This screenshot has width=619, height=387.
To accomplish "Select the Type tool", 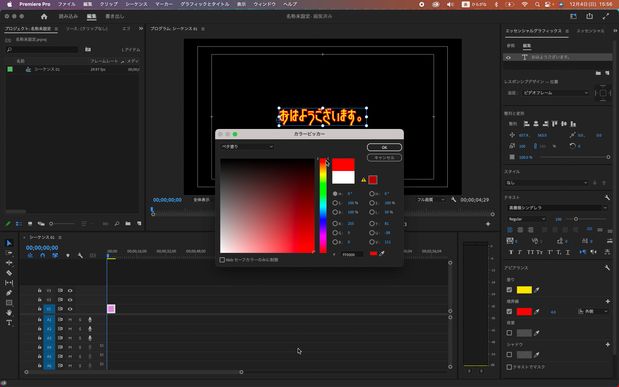I will click(x=9, y=323).
